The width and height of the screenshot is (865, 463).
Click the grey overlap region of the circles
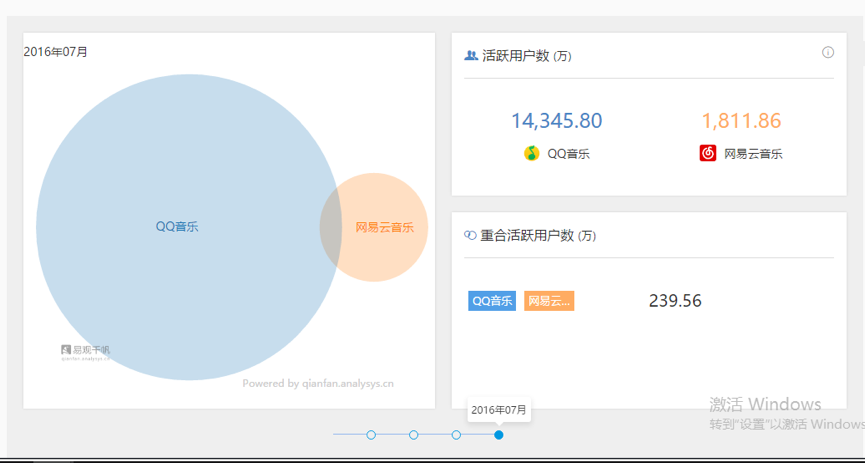pyautogui.click(x=330, y=227)
